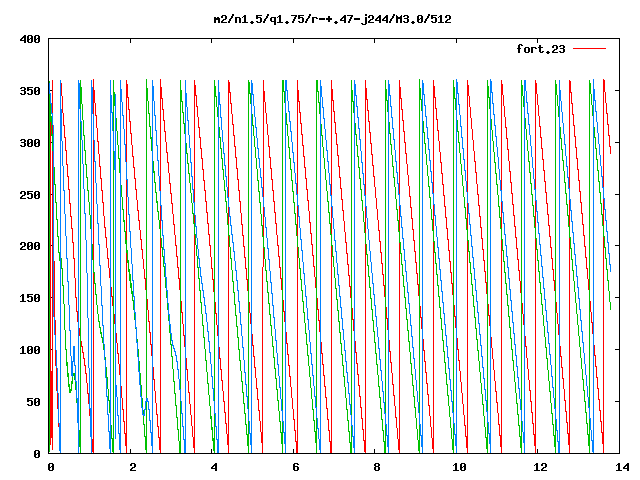Click the x-axis label 4

[x=214, y=467]
